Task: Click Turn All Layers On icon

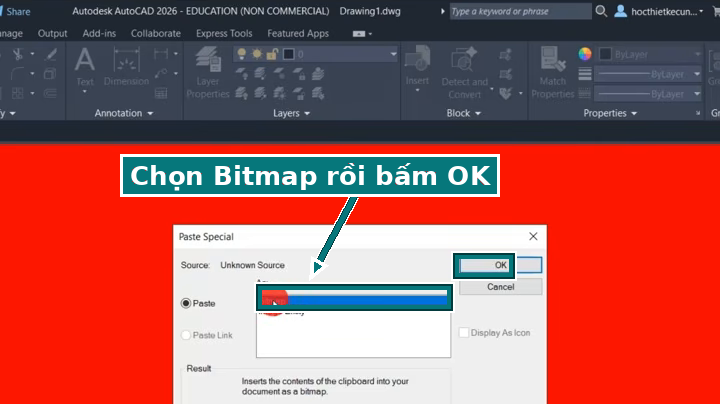Action: click(242, 93)
